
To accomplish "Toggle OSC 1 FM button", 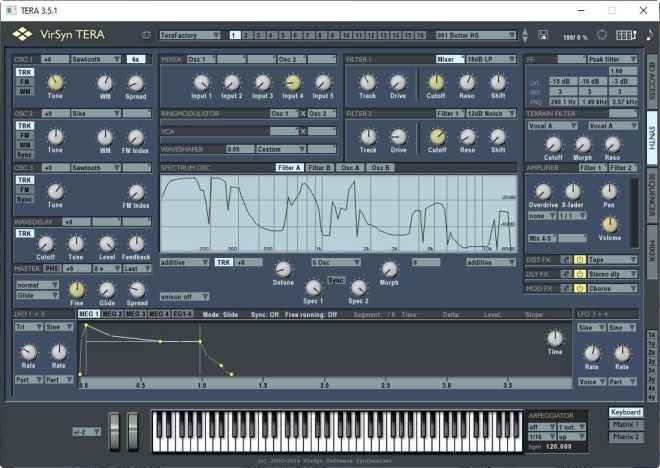I will click(24, 82).
